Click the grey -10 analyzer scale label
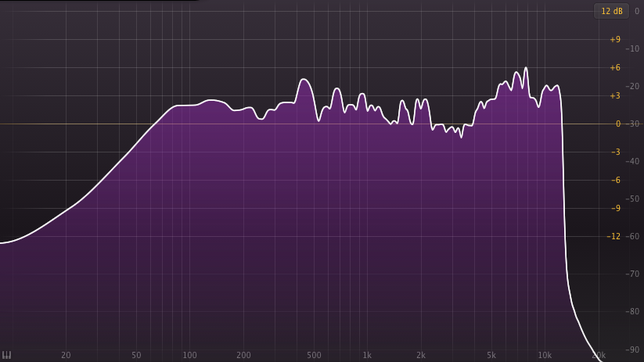The width and height of the screenshot is (644, 362). (632, 48)
